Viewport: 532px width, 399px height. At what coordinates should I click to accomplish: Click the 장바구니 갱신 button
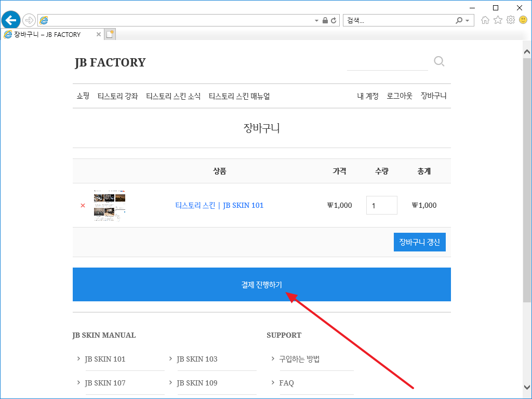[420, 242]
